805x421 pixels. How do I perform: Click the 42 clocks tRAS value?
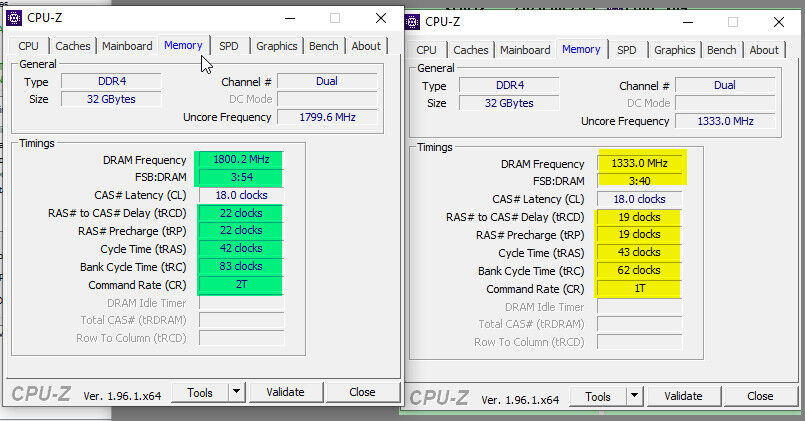[x=241, y=249]
